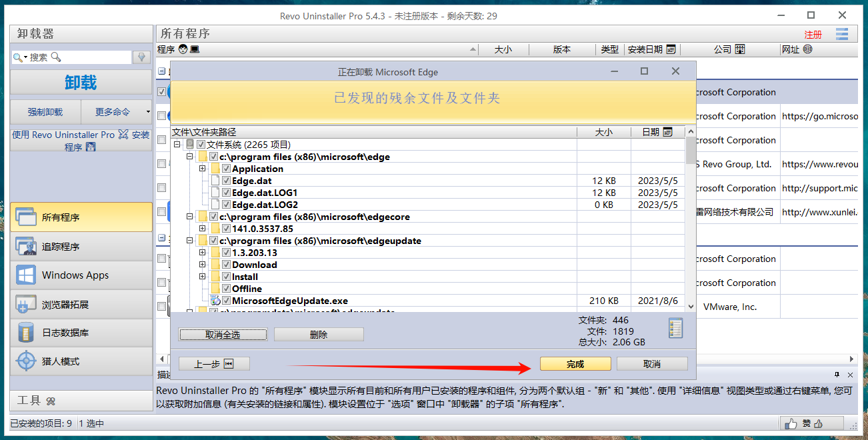Click the hamburger menu icon next to 注册
This screenshot has width=868, height=440.
[841, 34]
